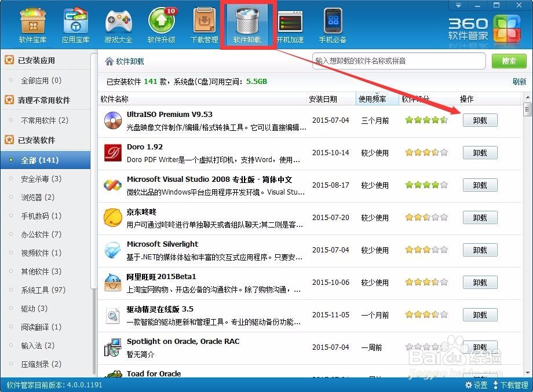Uninstall Microsoft Silverlight
This screenshot has height=392, width=533.
click(480, 250)
